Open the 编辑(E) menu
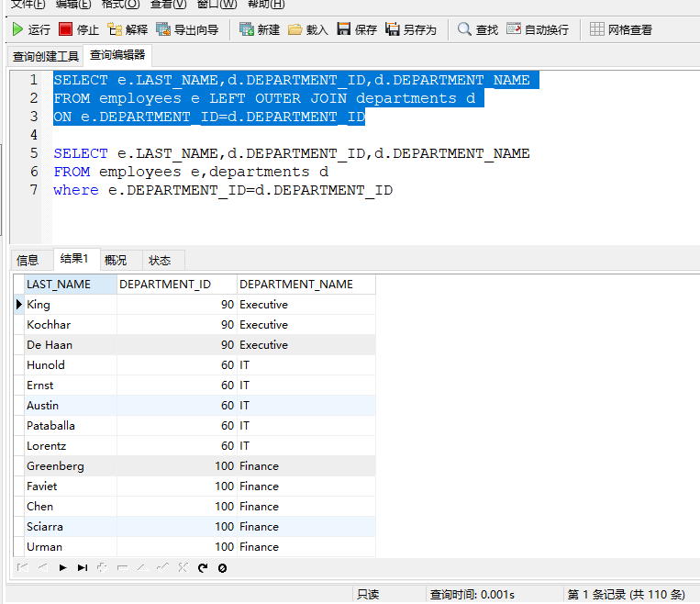 (73, 5)
